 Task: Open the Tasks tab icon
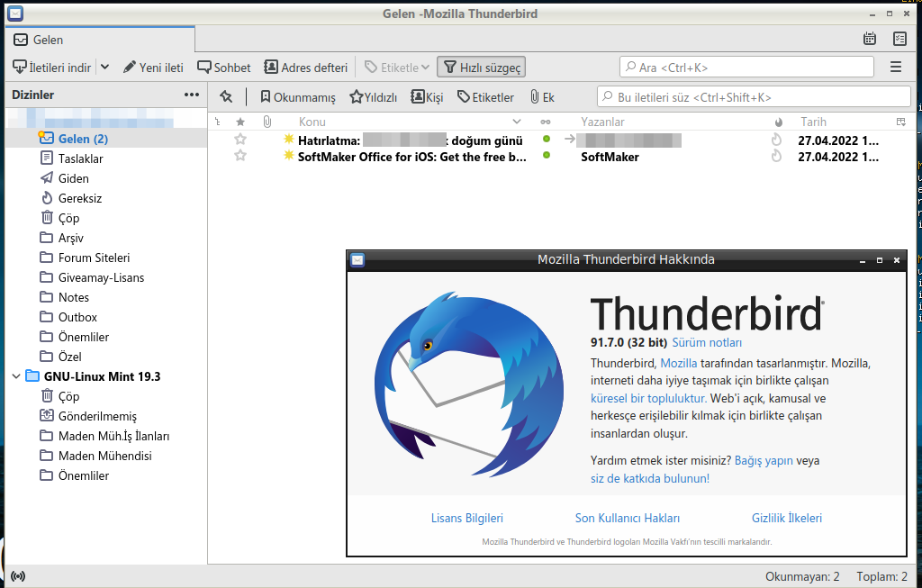point(899,39)
